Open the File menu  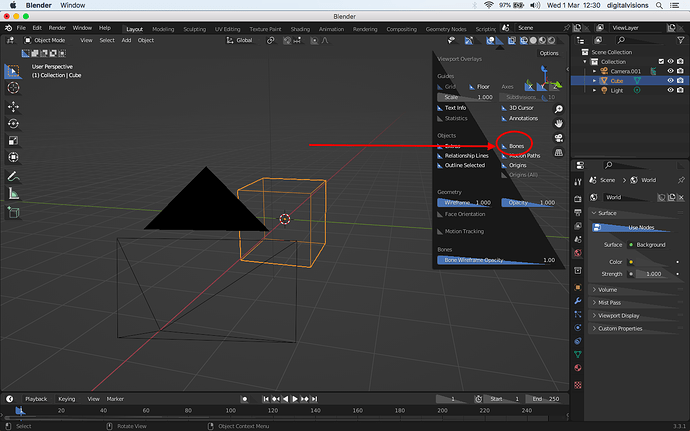21,28
